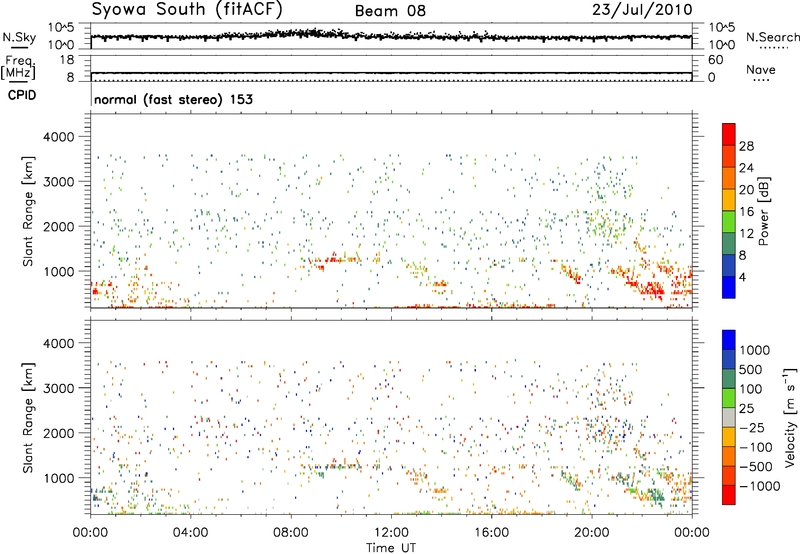This screenshot has height=554, width=800.
Task: Click the '20' tick on Power scale
Action: click(x=746, y=190)
